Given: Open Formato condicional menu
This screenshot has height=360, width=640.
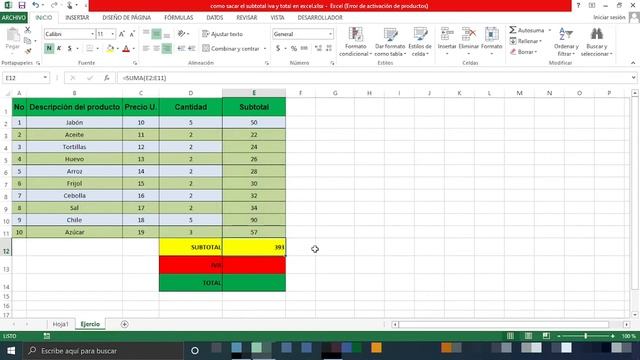Looking at the screenshot, I should [x=356, y=42].
